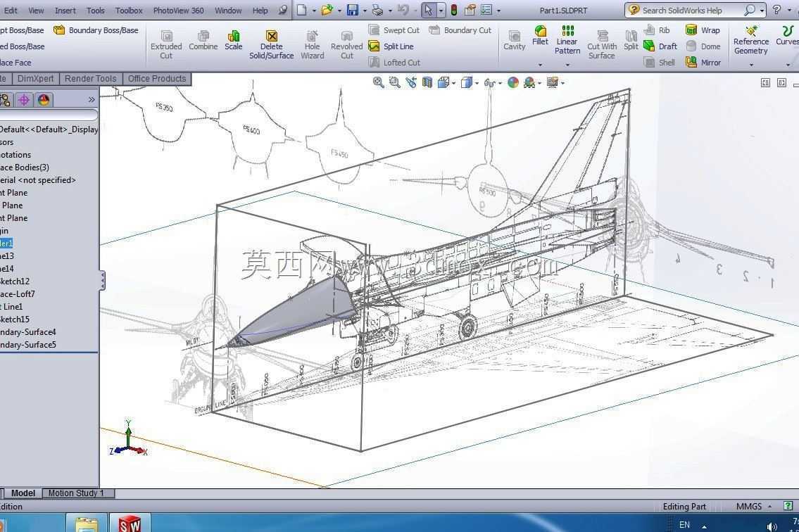Switch to the DimXpert tab
The height and width of the screenshot is (532, 799).
[35, 79]
